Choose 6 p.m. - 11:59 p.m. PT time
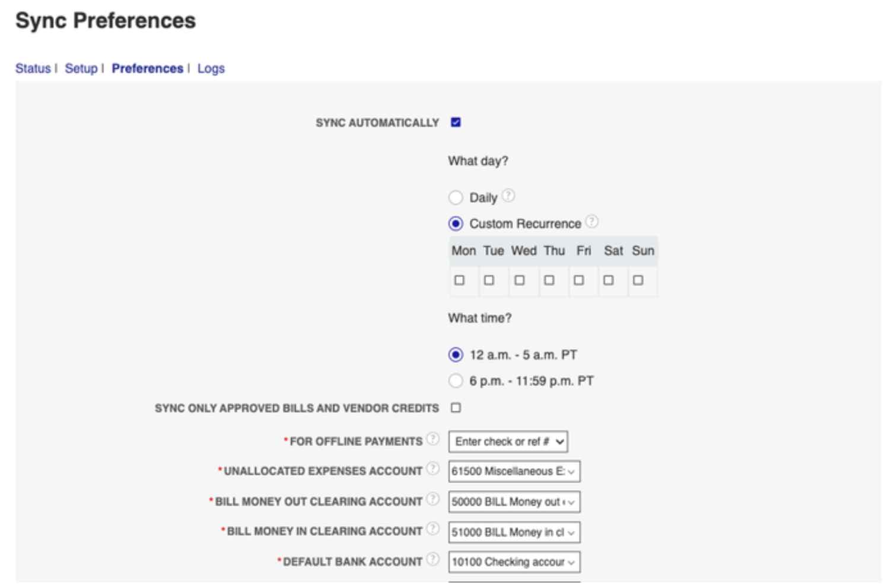 456,381
